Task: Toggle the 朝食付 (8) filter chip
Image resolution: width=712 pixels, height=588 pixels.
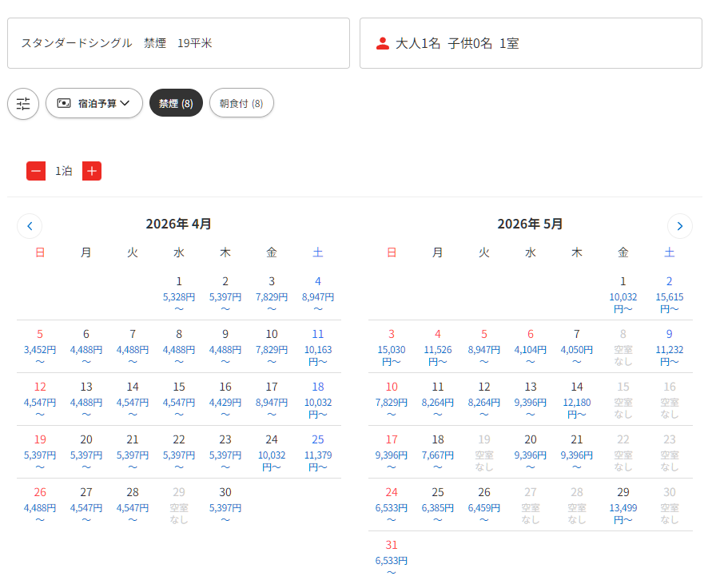Action: (x=241, y=103)
